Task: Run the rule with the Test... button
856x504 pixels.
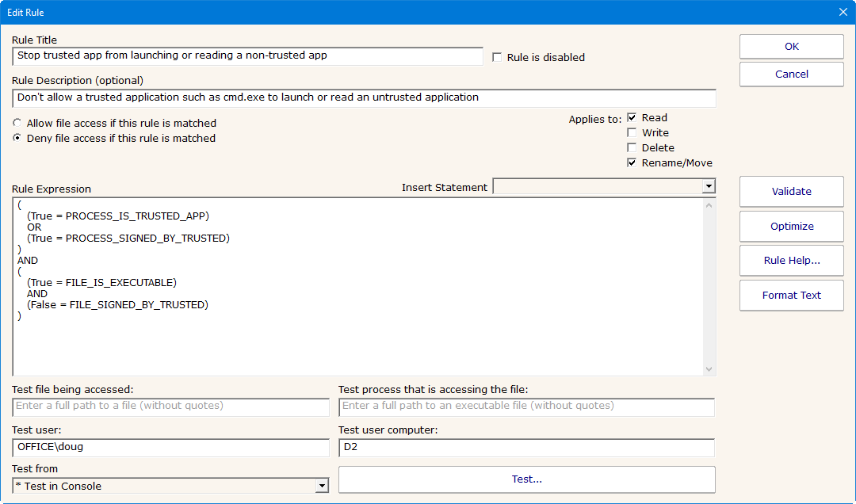Action: [526, 479]
